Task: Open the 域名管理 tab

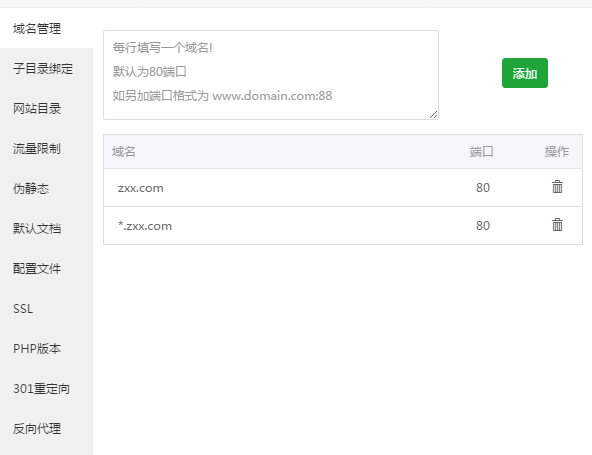Action: coord(37,29)
